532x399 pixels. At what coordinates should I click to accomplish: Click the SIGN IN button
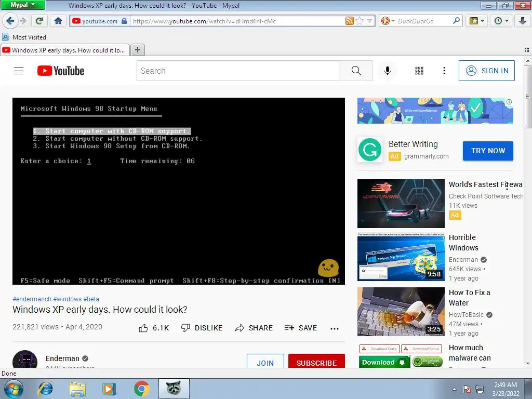486,71
